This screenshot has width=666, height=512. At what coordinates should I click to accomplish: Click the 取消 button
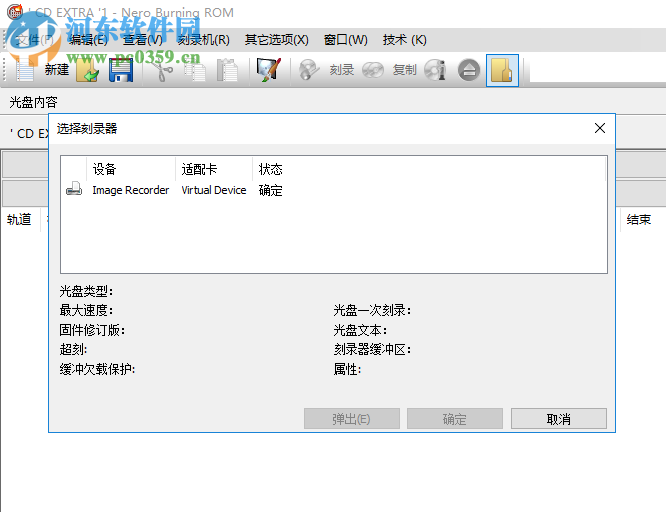(559, 419)
